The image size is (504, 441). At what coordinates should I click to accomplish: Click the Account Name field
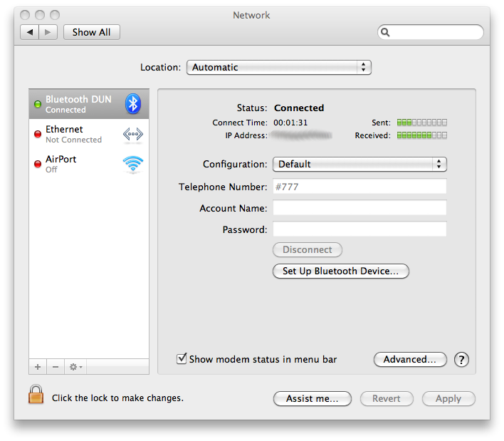(x=359, y=208)
